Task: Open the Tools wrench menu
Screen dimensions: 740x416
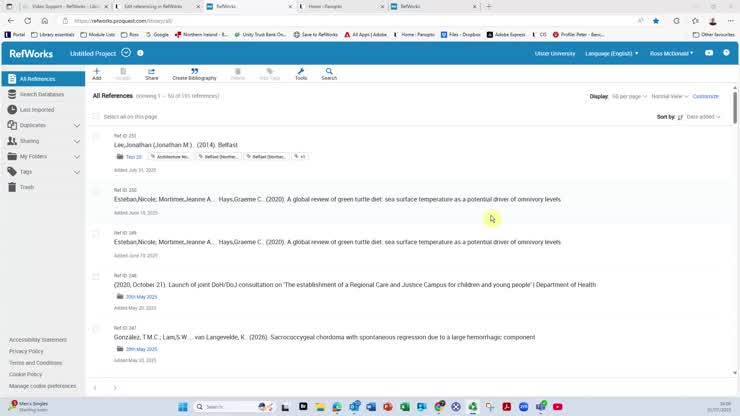Action: [301, 74]
